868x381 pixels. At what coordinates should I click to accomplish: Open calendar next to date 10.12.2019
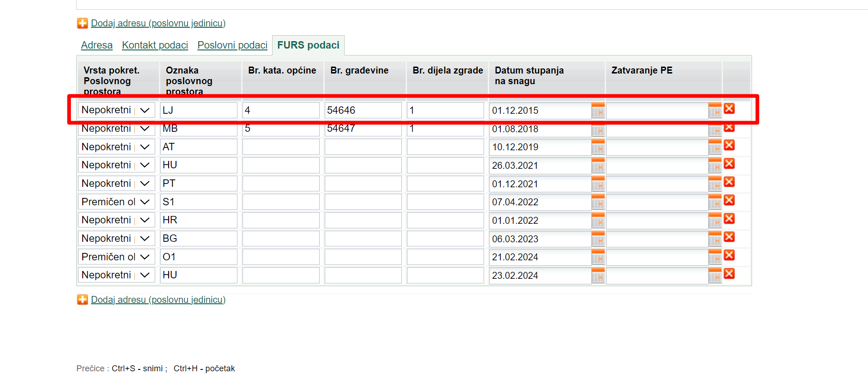(598, 147)
